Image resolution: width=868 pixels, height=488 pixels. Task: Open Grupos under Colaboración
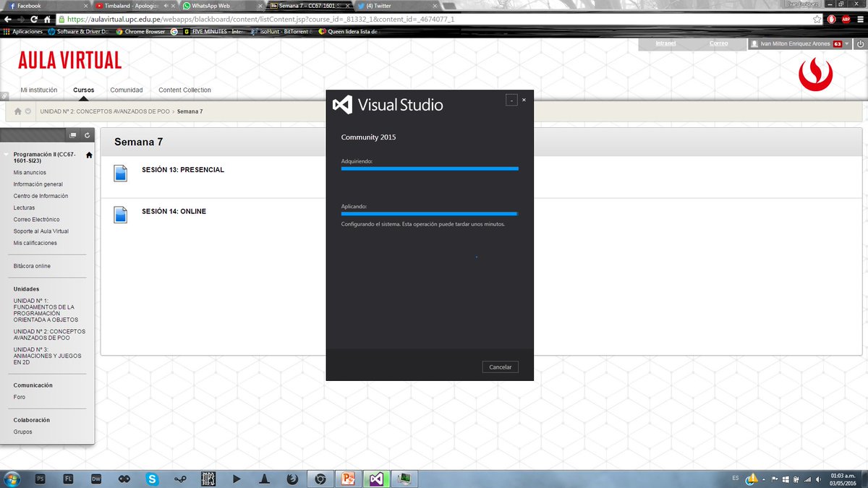pyautogui.click(x=22, y=432)
